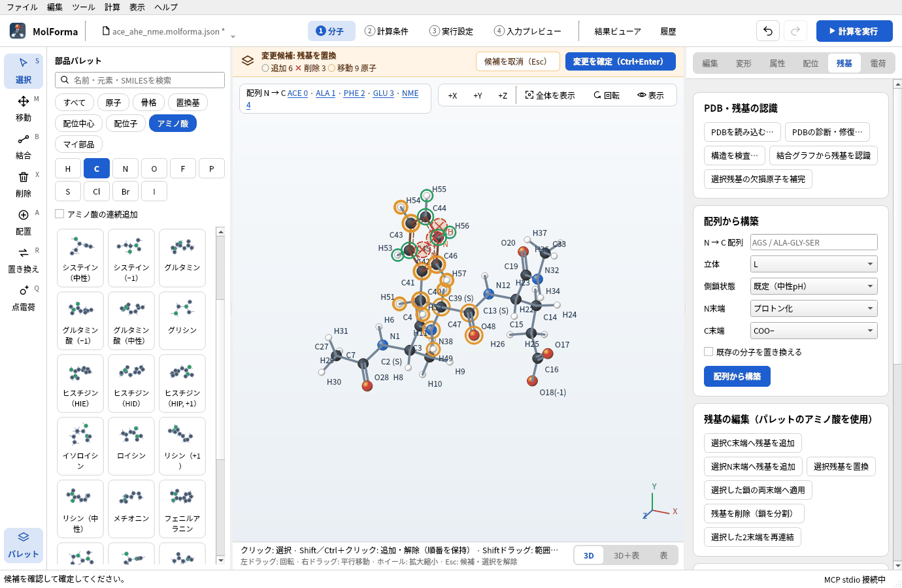Toggle the 配位中心 palette filter
Screen dimensions: 902x588
tap(78, 123)
